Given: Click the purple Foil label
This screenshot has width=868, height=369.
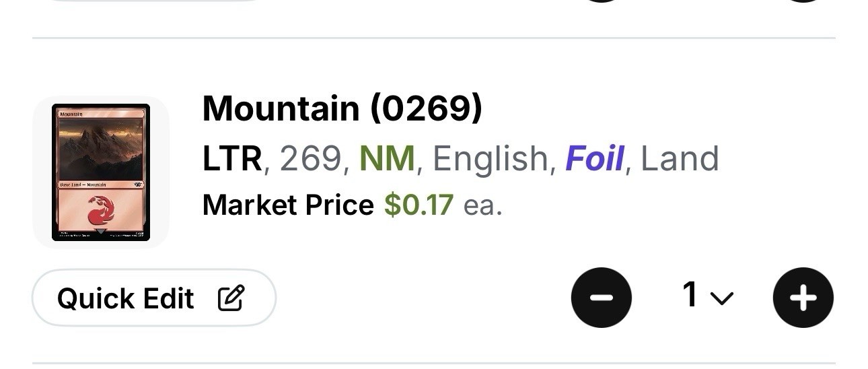Looking at the screenshot, I should click(594, 159).
